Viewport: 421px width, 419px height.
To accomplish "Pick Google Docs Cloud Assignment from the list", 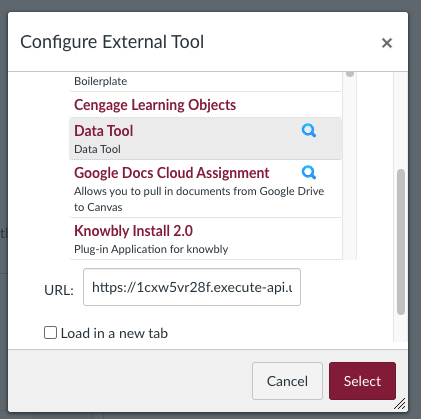I will coord(172,173).
